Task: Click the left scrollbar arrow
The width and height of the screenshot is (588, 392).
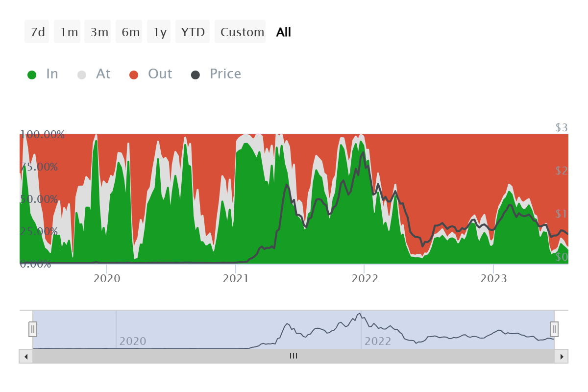Action: (25, 356)
